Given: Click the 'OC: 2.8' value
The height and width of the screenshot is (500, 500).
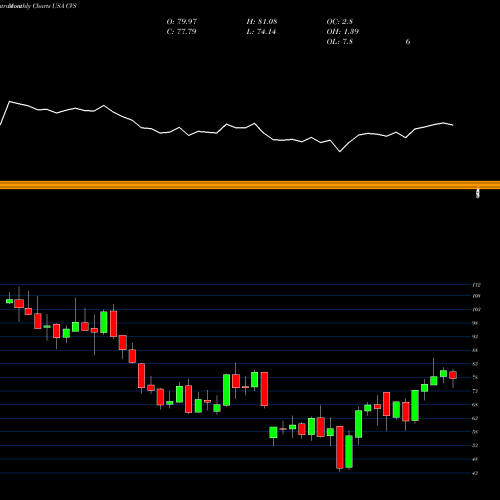Looking at the screenshot, I should coord(339,22).
